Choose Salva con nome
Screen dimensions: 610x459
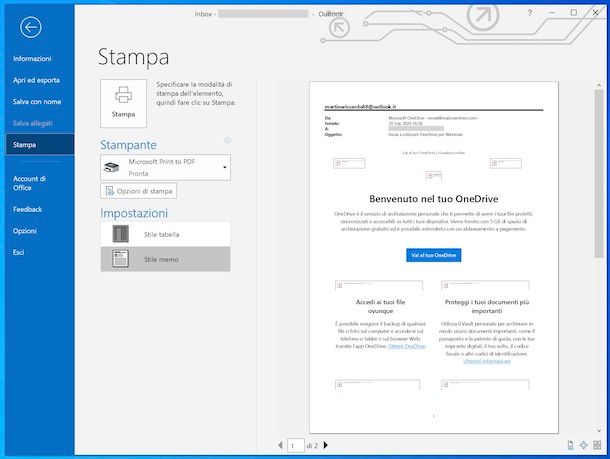coord(37,102)
